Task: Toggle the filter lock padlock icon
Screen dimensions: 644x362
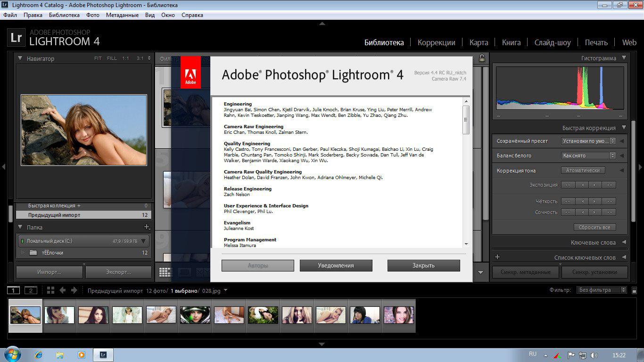Action: tap(482, 58)
